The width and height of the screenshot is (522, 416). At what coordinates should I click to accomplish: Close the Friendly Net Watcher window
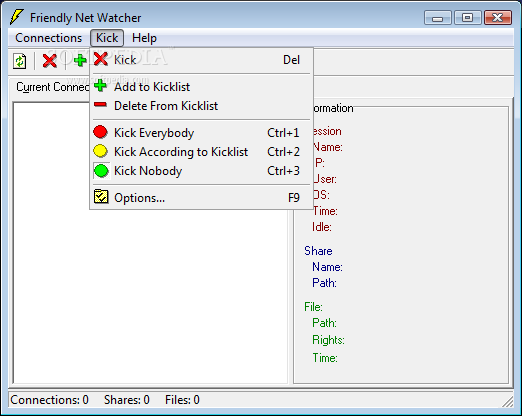pyautogui.click(x=498, y=17)
